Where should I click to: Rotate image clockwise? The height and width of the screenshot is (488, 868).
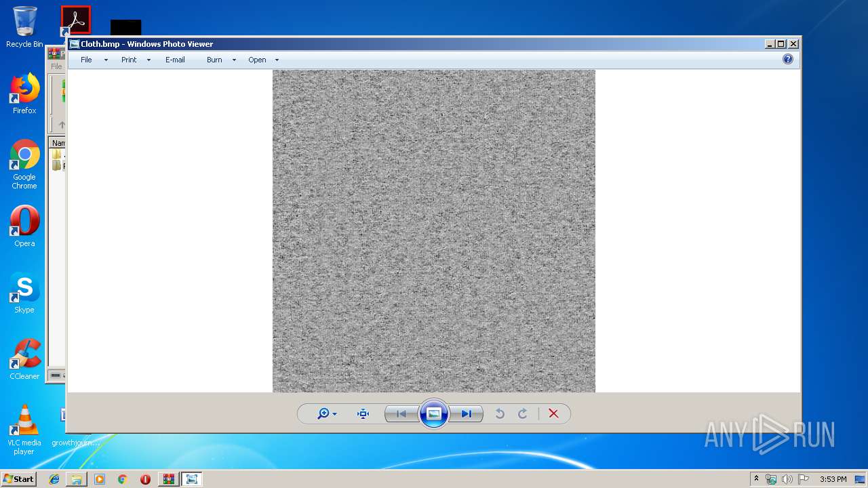click(523, 413)
